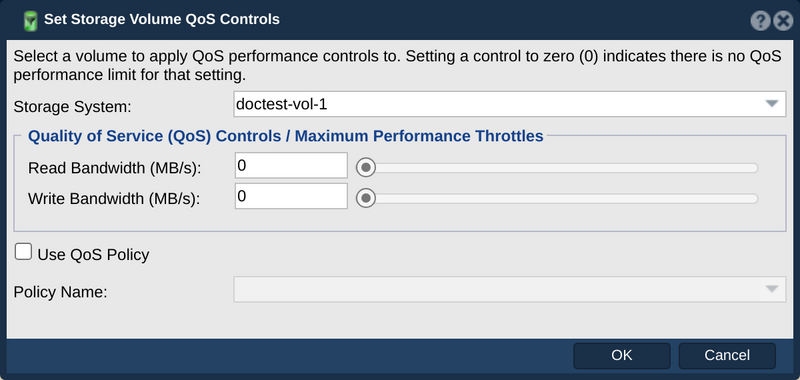
Task: Click the green storage volume title icon
Action: [x=31, y=20]
